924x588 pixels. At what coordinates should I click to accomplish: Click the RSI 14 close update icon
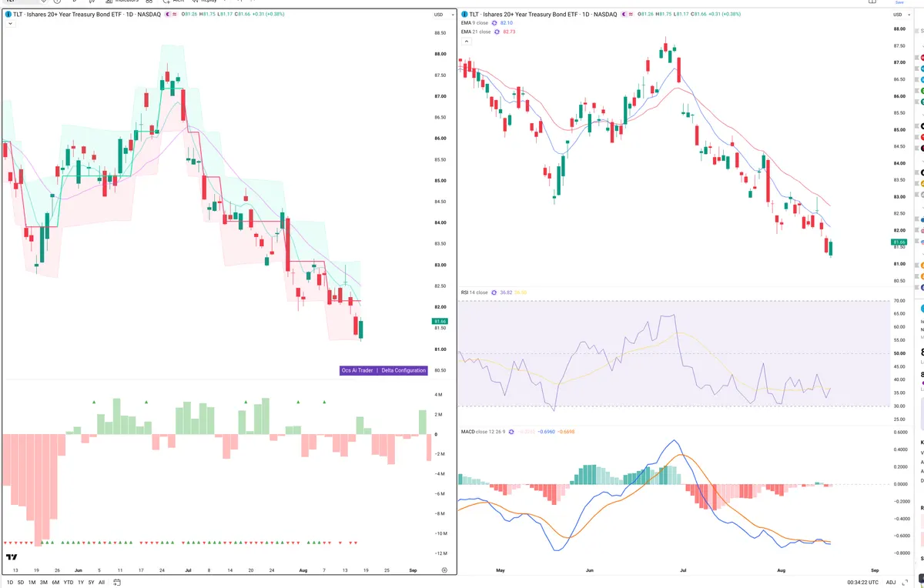[x=494, y=292]
